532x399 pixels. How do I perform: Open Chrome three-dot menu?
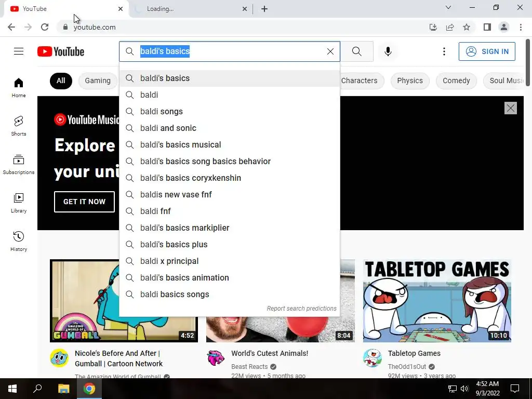click(521, 27)
